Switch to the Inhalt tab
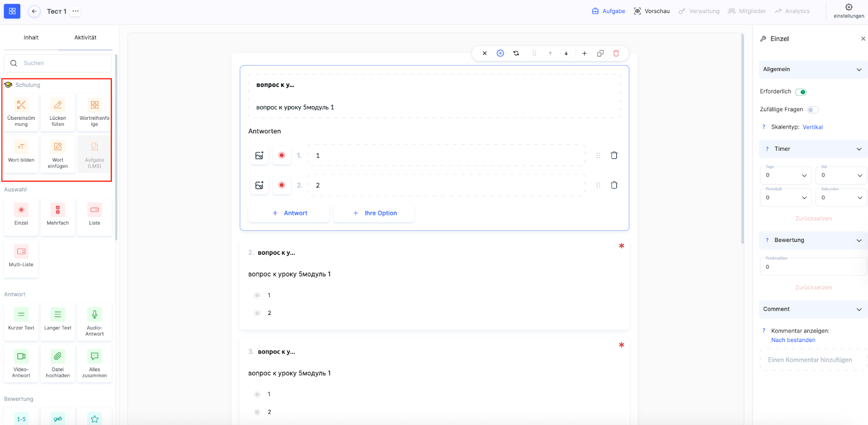The height and width of the screenshot is (425, 868). tap(31, 37)
